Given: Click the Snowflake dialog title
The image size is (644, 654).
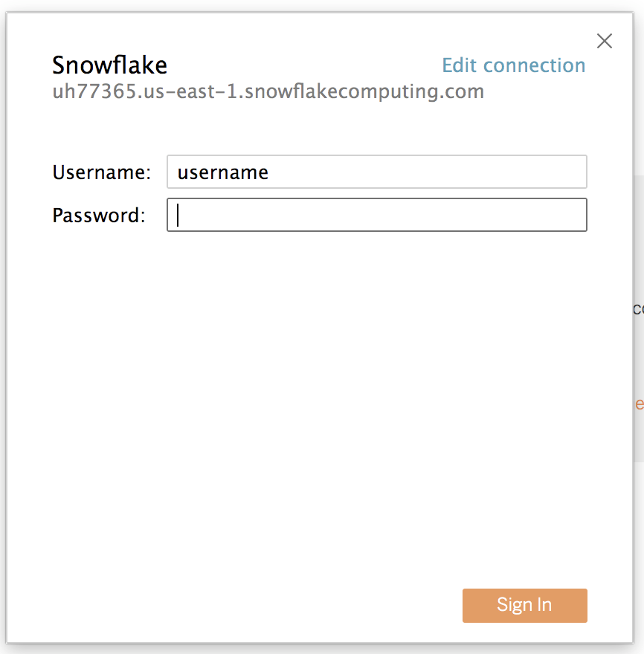Looking at the screenshot, I should (109, 65).
